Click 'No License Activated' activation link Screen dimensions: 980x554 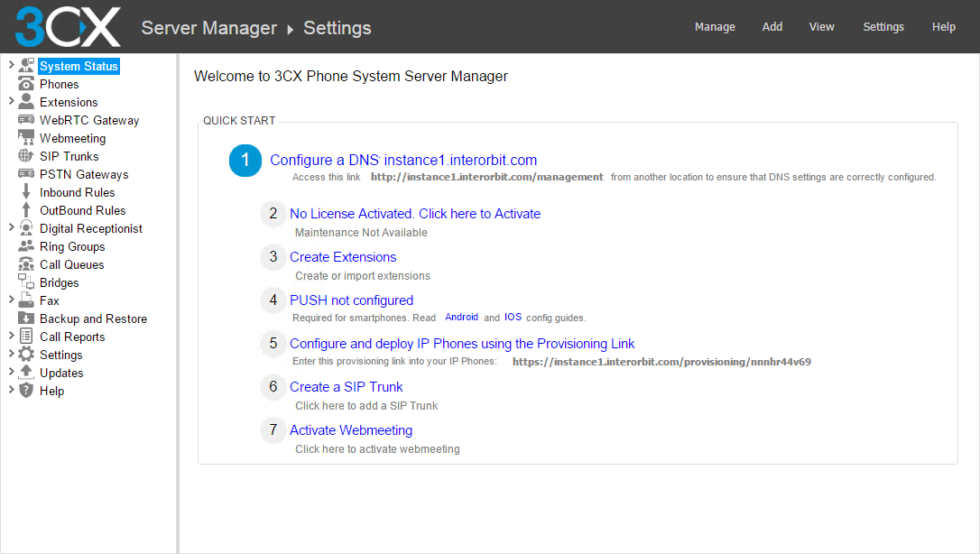(x=415, y=214)
